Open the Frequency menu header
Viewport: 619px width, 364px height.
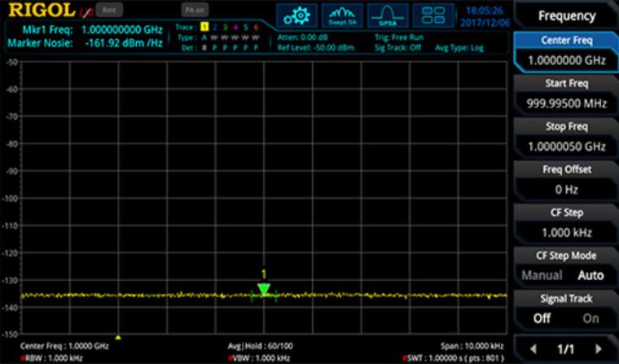[x=566, y=15]
